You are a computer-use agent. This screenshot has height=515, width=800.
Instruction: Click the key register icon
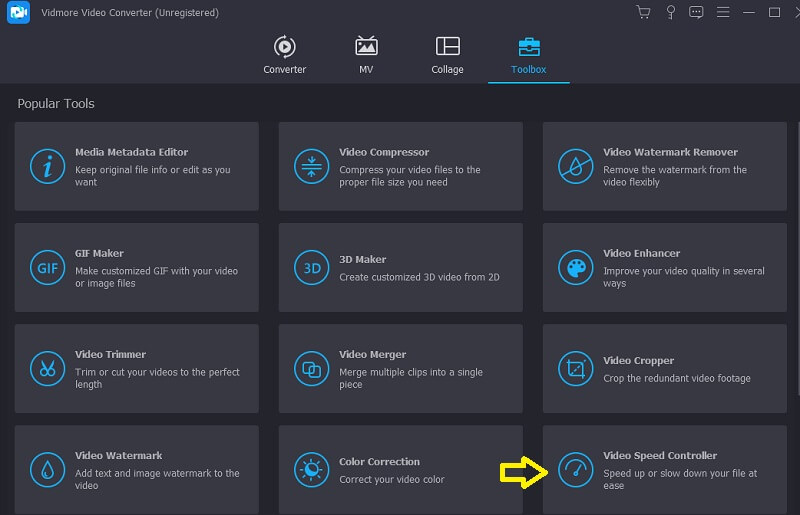(x=670, y=12)
